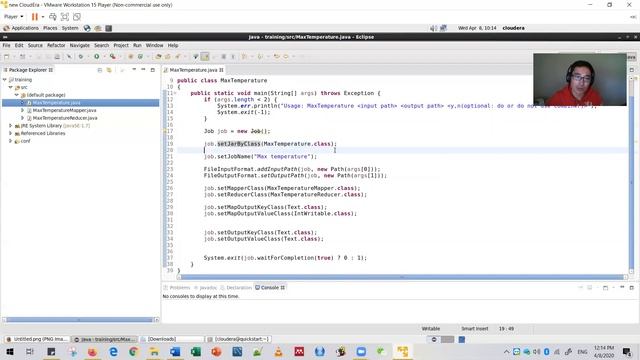
Task: Open the Window menu in Eclipse
Action: 154,45
